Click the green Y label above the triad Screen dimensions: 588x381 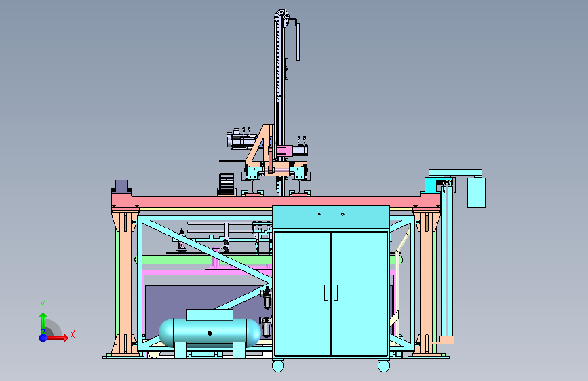[43, 305]
